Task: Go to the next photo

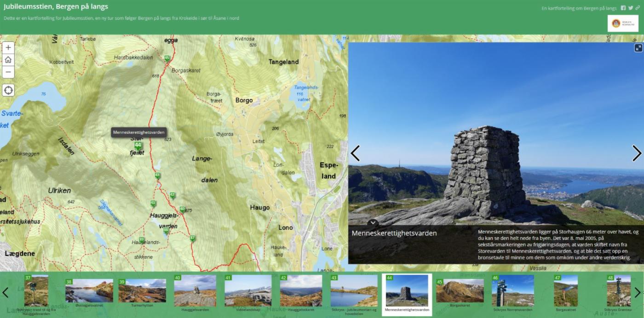Action: (x=636, y=153)
